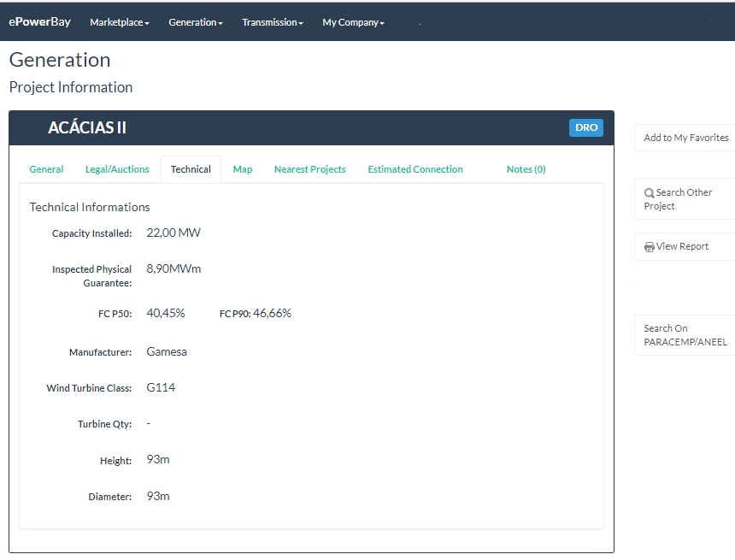Click the DRO badge
Viewport: 735px width, 560px height.
586,127
